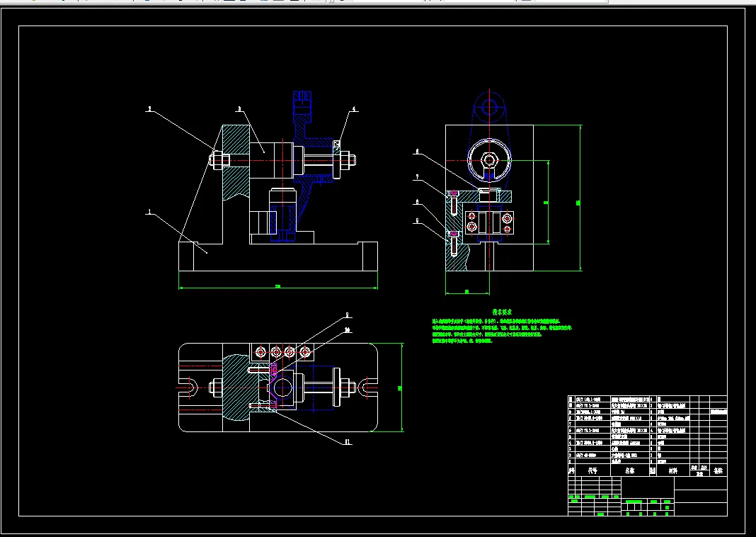The height and width of the screenshot is (537, 756).
Task: Click the 代号 header cell in parts list
Action: (x=592, y=470)
